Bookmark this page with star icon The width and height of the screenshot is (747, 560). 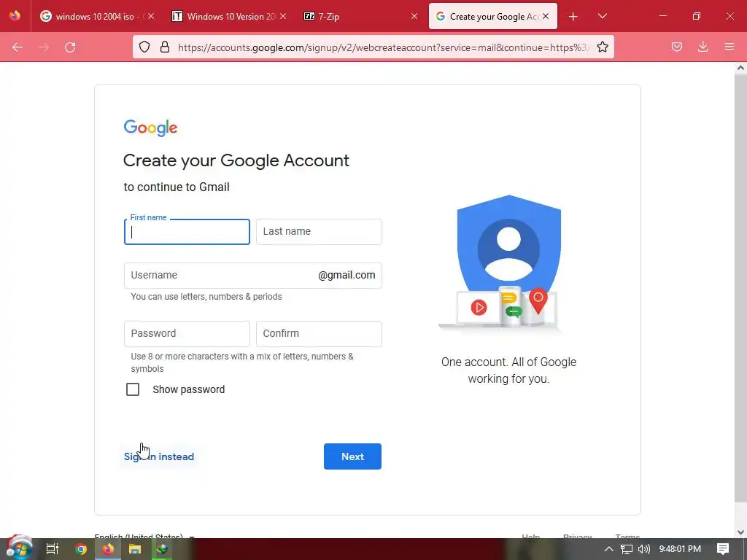602,47
